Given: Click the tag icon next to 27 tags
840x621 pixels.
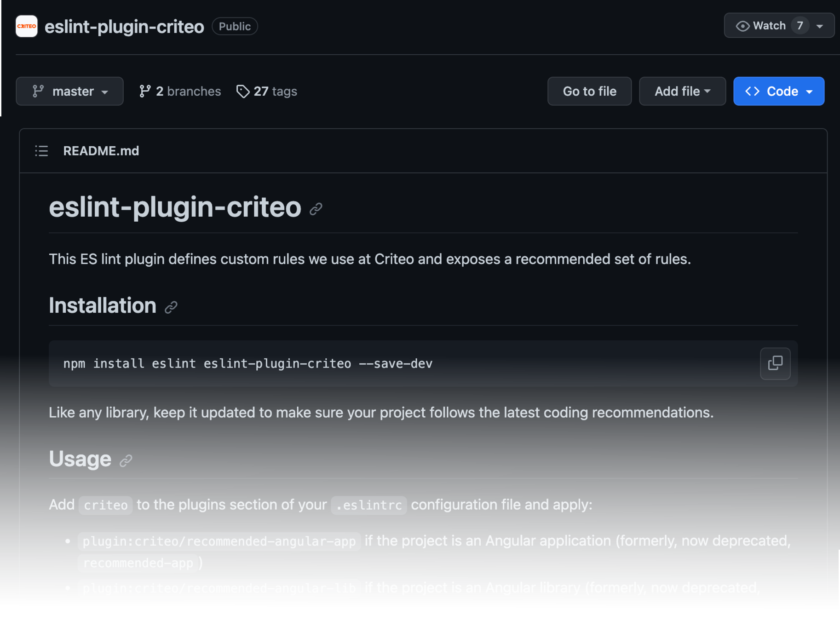Looking at the screenshot, I should point(242,92).
